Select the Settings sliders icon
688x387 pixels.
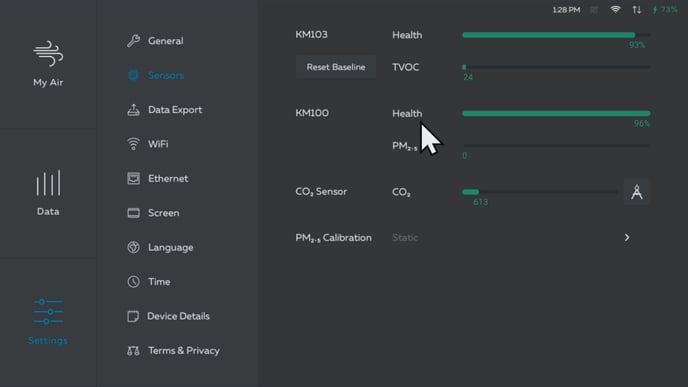click(x=48, y=312)
